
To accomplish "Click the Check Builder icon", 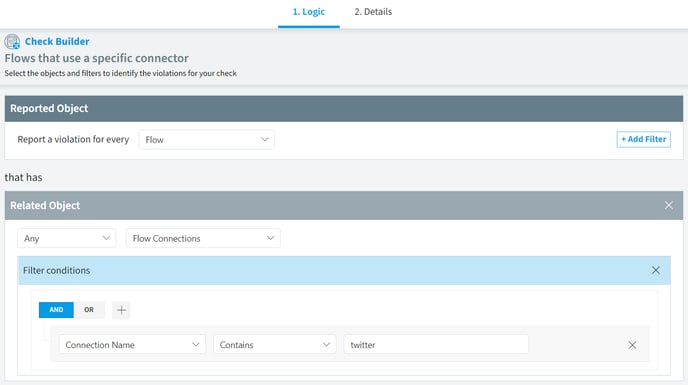I will [12, 42].
